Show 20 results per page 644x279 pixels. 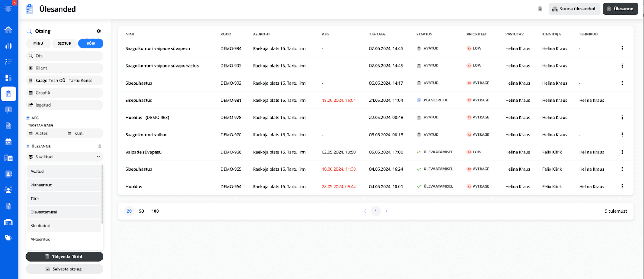pos(129,211)
